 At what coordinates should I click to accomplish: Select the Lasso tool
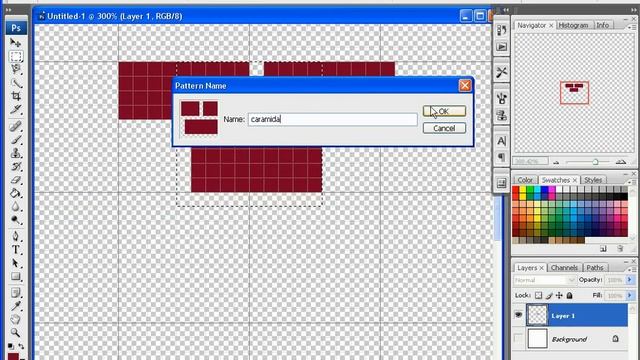point(16,69)
